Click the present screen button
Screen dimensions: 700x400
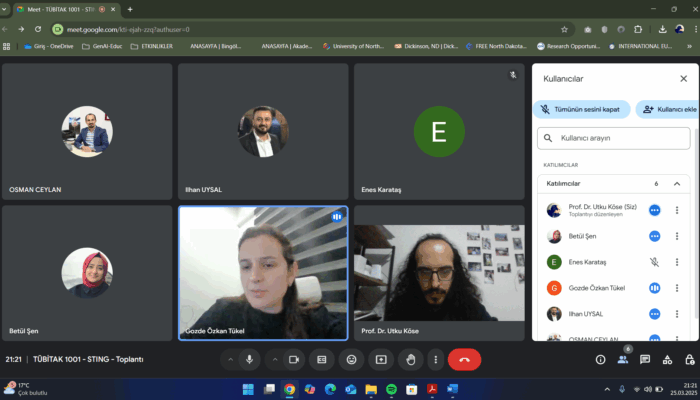pyautogui.click(x=380, y=359)
